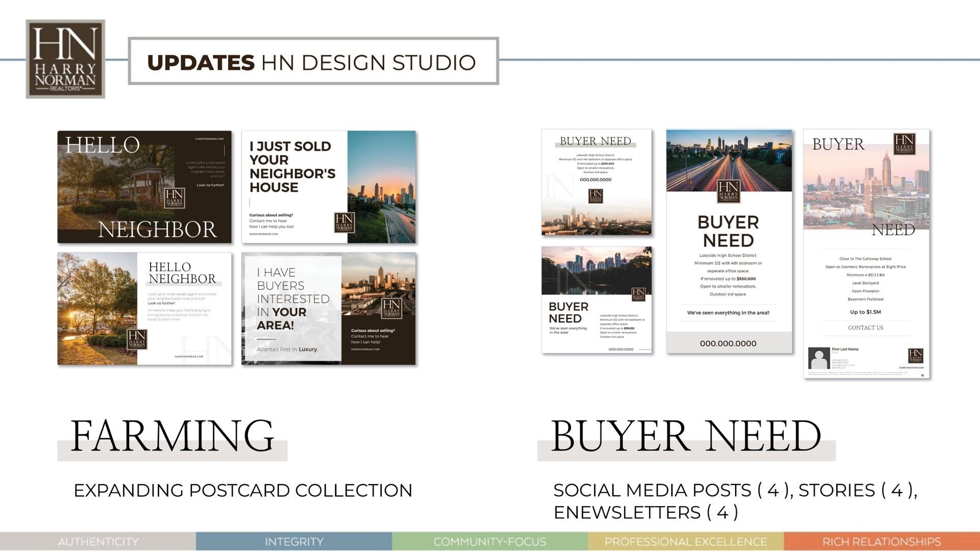Click the square Buyer Need skyline post
Viewport: 980px width, 551px height.
(596, 182)
